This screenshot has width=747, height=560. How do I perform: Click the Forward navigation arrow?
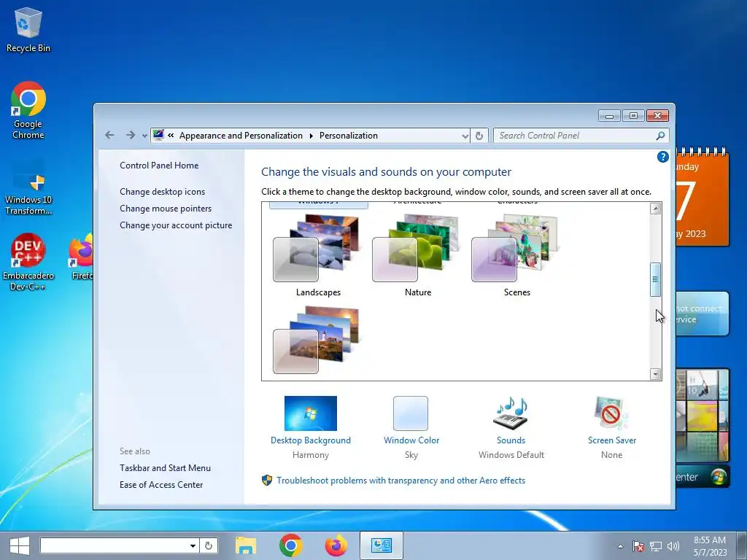130,135
